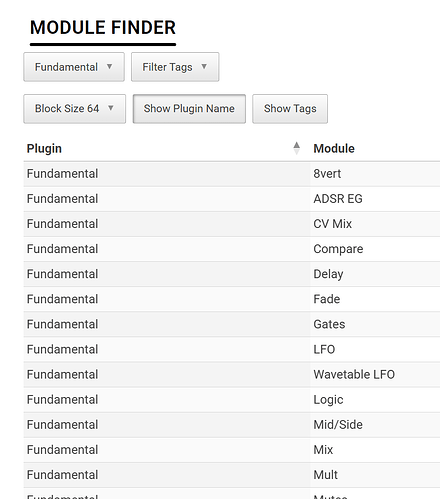Select the Compare module entry
Screen dimensions: 440x499
338,249
